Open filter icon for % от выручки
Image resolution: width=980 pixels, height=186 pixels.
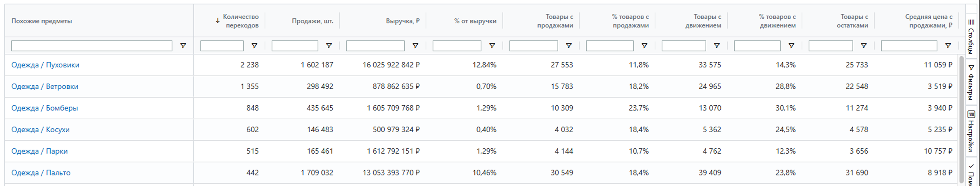click(492, 46)
